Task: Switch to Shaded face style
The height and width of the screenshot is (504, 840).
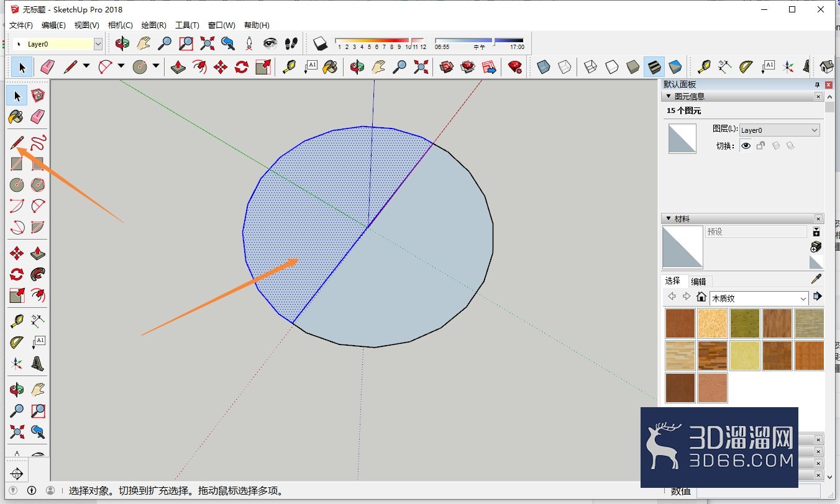Action: 633,66
